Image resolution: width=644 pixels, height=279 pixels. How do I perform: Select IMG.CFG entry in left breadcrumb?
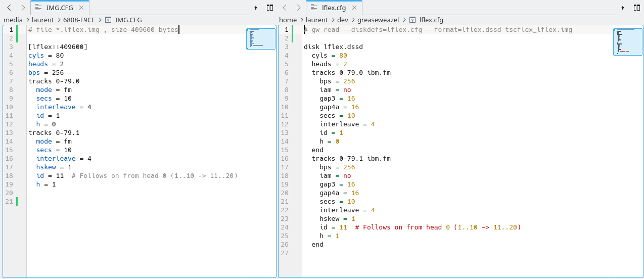point(128,20)
